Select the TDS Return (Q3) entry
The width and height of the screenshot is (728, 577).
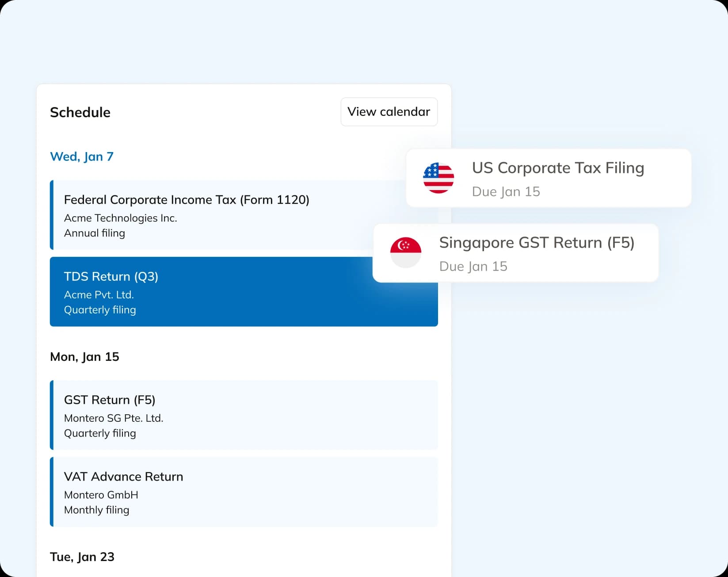coord(244,292)
